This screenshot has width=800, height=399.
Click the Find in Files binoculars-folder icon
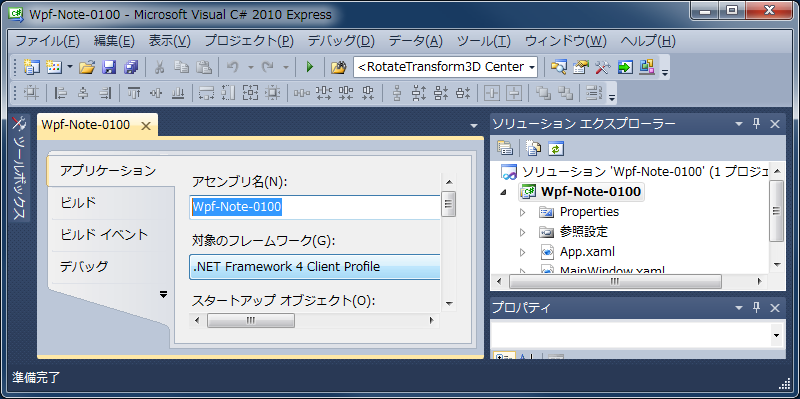click(x=338, y=67)
